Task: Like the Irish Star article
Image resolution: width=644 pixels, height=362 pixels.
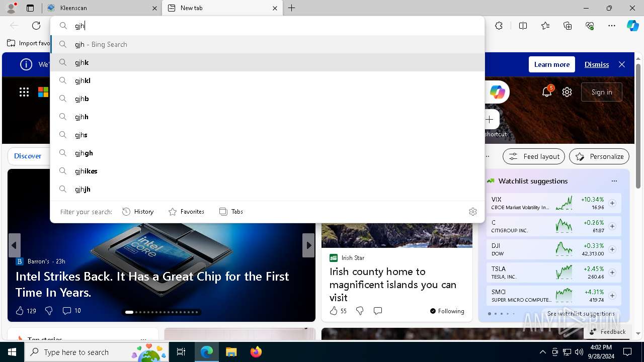Action: pyautogui.click(x=338, y=311)
